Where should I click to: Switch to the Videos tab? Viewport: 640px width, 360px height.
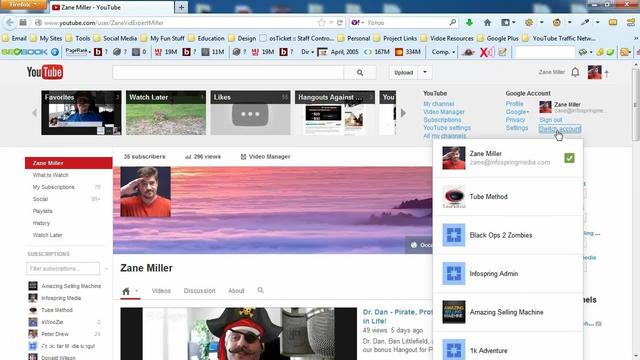point(161,291)
